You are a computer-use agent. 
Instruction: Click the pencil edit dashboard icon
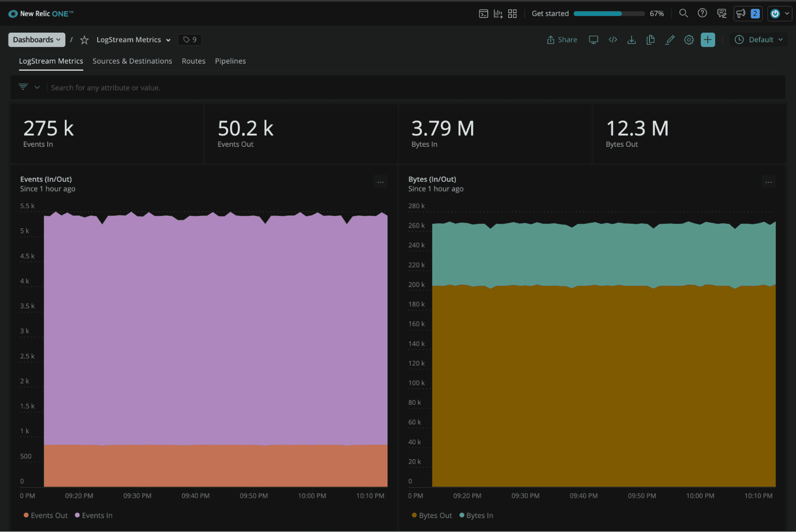pyautogui.click(x=670, y=40)
